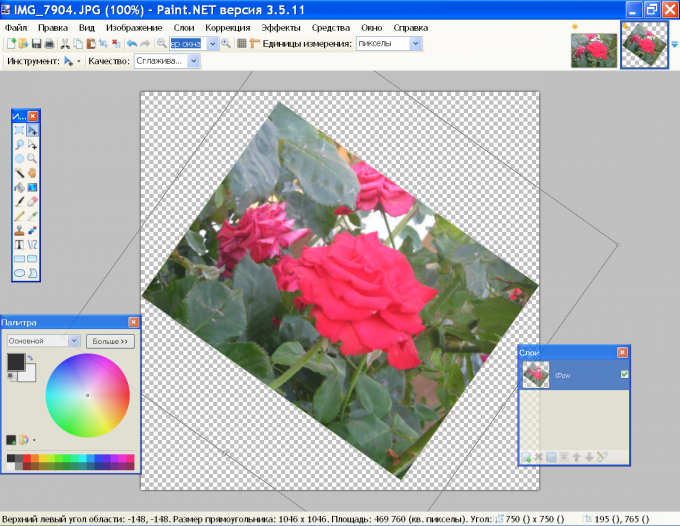Select the Magic Wand tool
Image resolution: width=680 pixels, height=526 pixels.
[x=19, y=173]
